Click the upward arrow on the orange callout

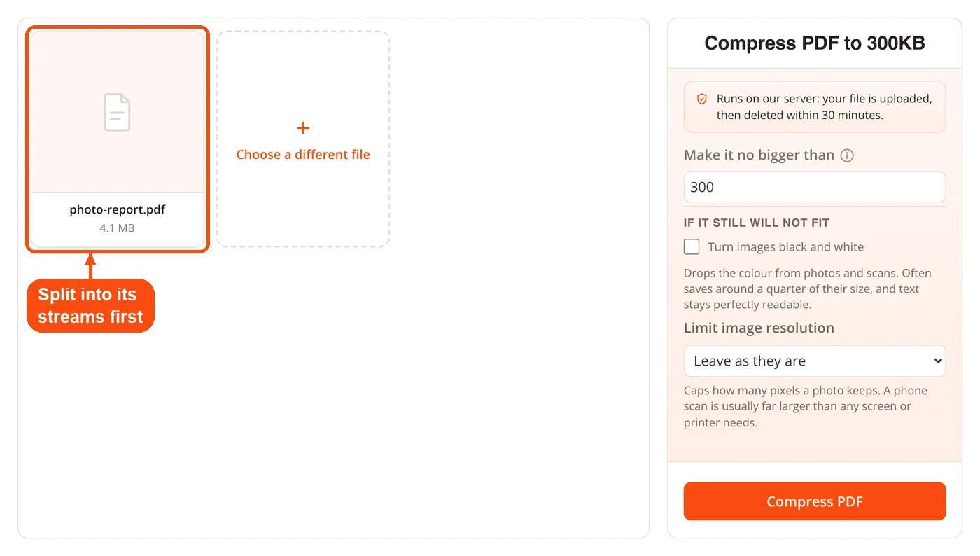[x=90, y=265]
